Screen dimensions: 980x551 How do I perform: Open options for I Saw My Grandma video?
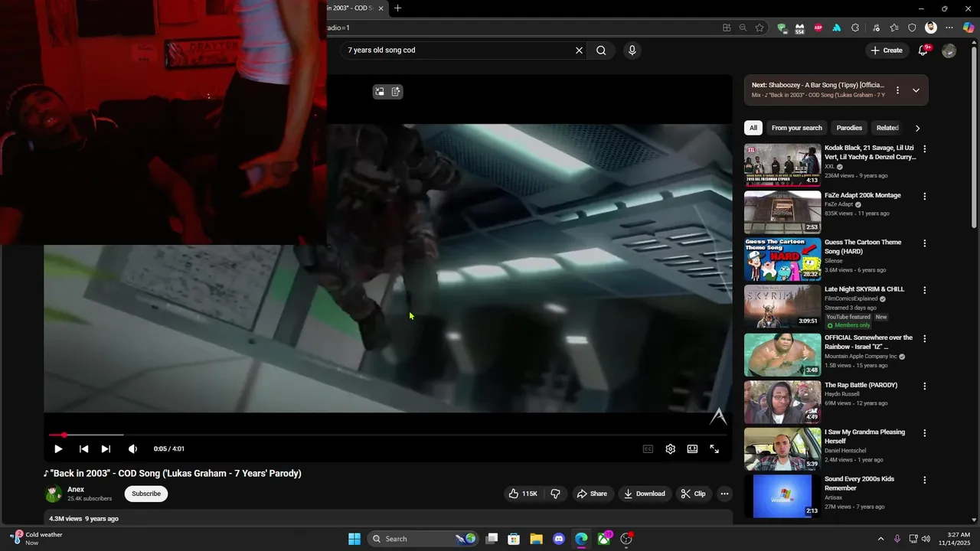(924, 433)
